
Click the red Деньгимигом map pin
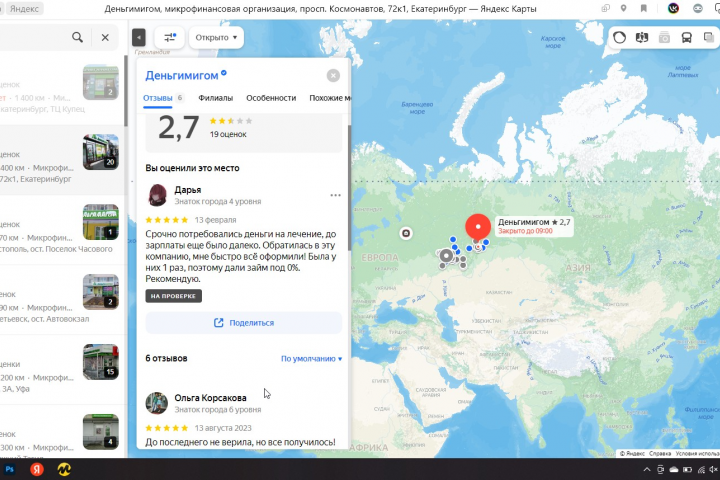478,228
